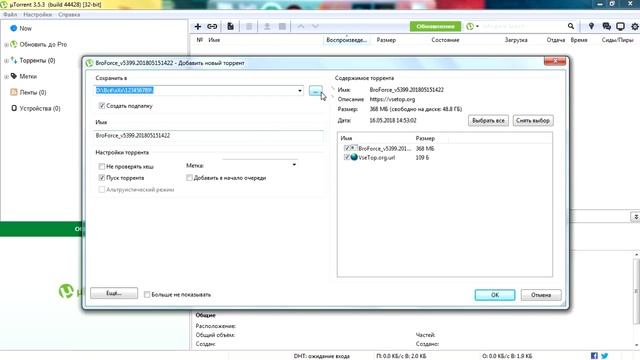Click the toolbar search field
640x360 pixels.
click(522, 26)
